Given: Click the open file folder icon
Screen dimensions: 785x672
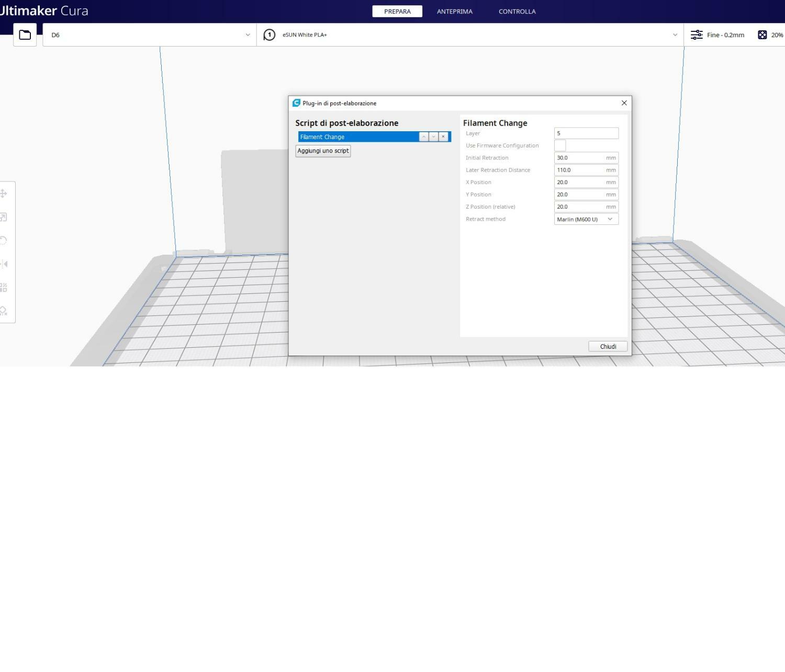Looking at the screenshot, I should click(25, 35).
